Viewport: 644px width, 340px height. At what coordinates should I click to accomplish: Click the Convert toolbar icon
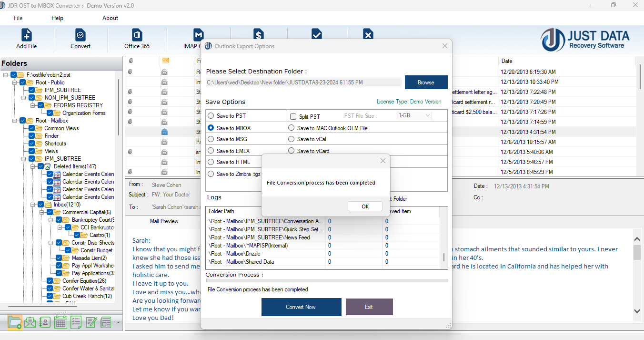click(x=80, y=35)
